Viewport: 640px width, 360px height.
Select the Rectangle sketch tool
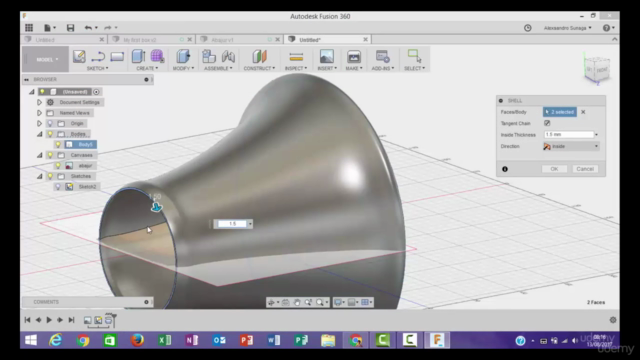click(117, 56)
